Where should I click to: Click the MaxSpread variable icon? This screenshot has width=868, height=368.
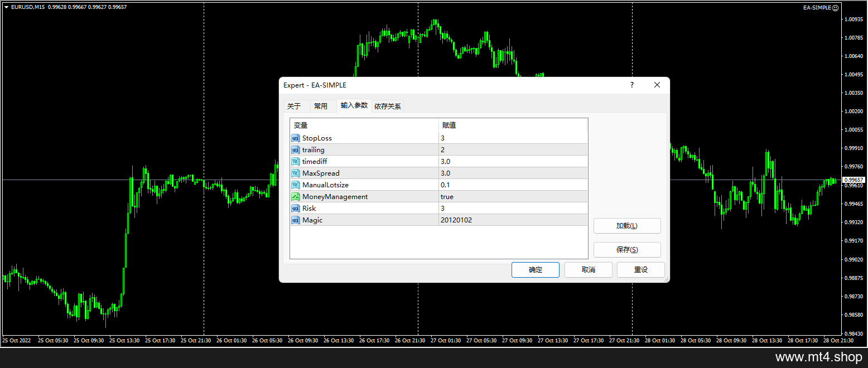tap(295, 173)
